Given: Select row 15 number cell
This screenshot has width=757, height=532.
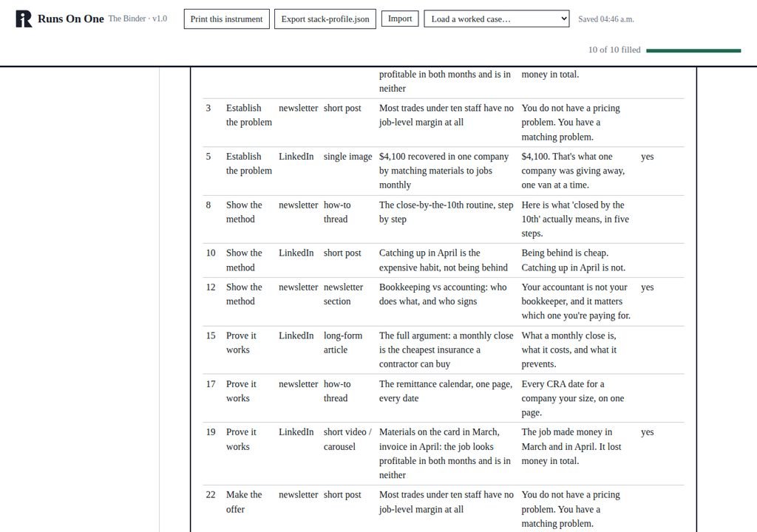Looking at the screenshot, I should [x=211, y=335].
